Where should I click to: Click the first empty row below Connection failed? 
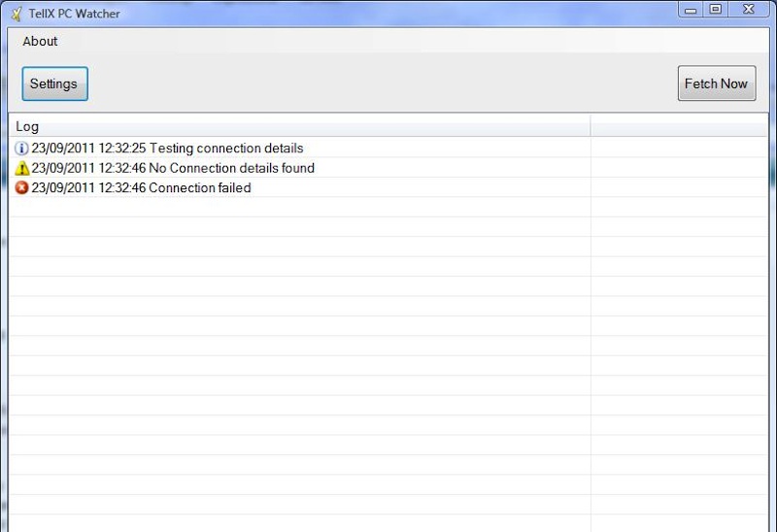coord(291,208)
